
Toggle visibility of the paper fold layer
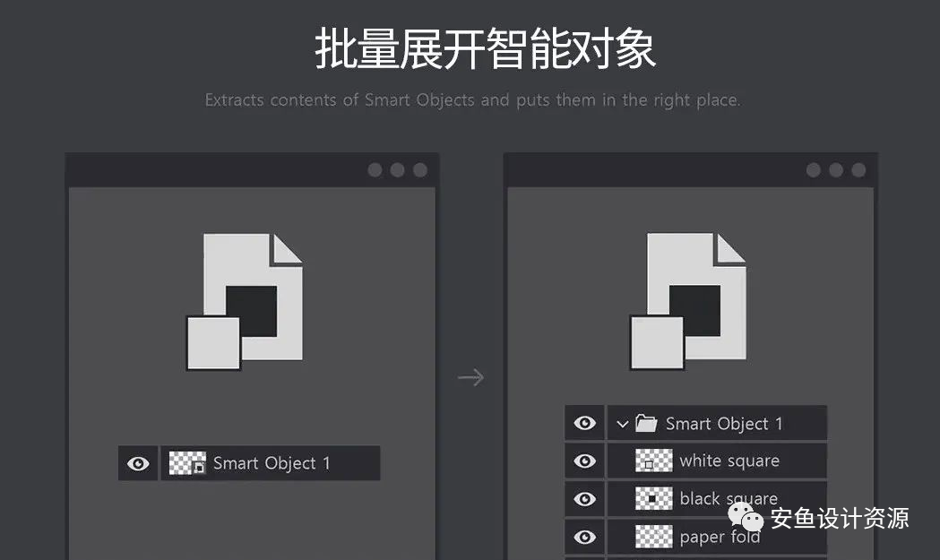coord(584,537)
